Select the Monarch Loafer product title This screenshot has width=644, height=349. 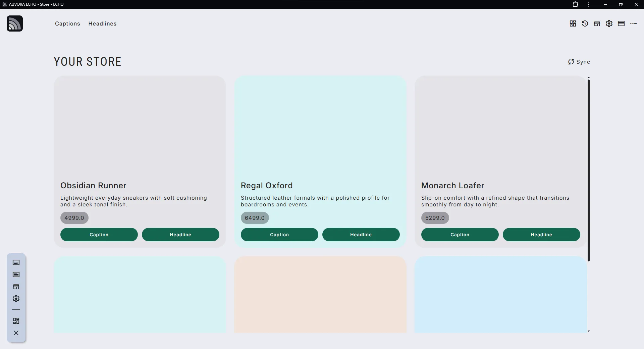tap(453, 186)
